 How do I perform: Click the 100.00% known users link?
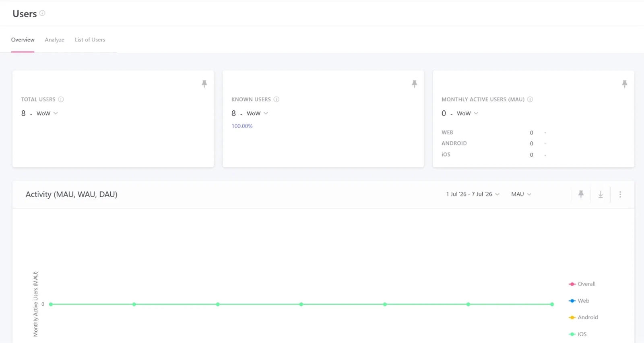[242, 126]
